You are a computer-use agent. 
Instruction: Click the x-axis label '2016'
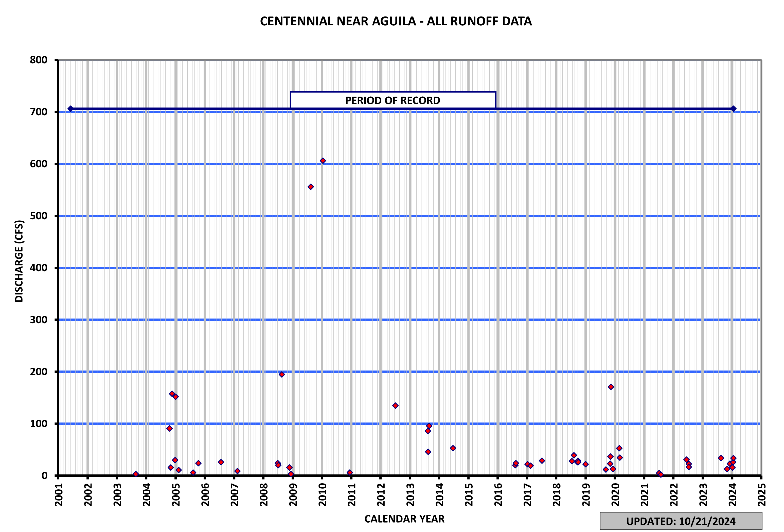coord(498,494)
